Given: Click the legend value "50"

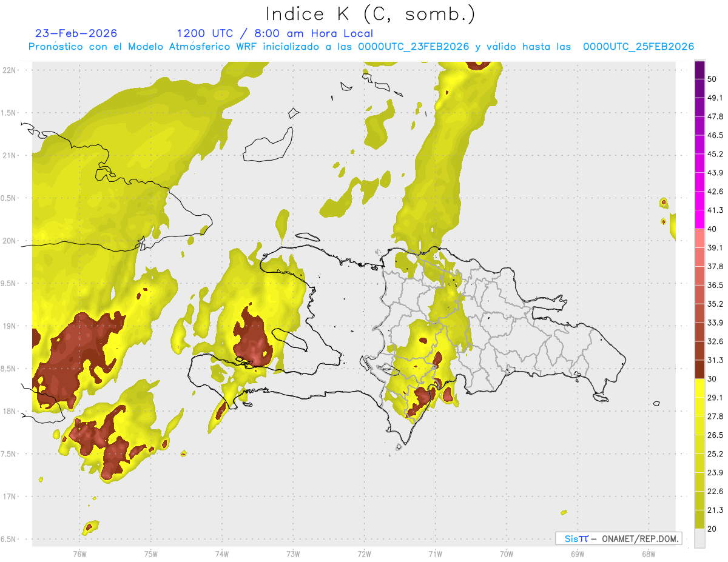Looking at the screenshot, I should tap(712, 79).
